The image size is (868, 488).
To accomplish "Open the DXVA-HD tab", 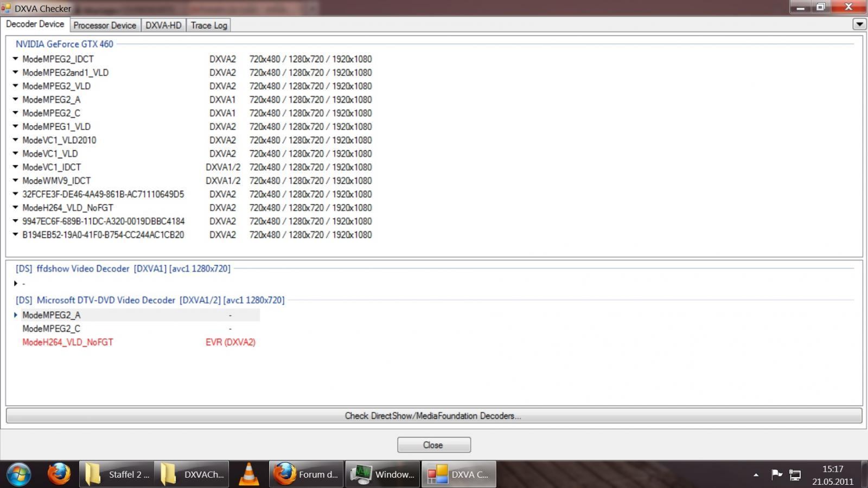I will 163,25.
